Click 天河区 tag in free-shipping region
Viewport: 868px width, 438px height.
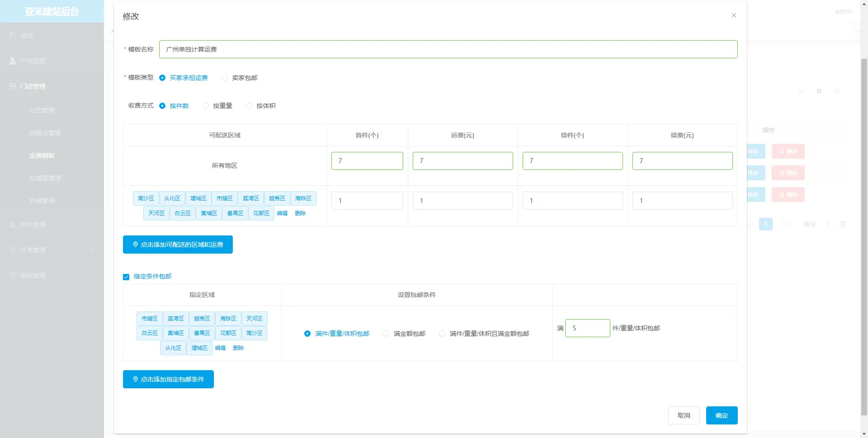point(255,319)
